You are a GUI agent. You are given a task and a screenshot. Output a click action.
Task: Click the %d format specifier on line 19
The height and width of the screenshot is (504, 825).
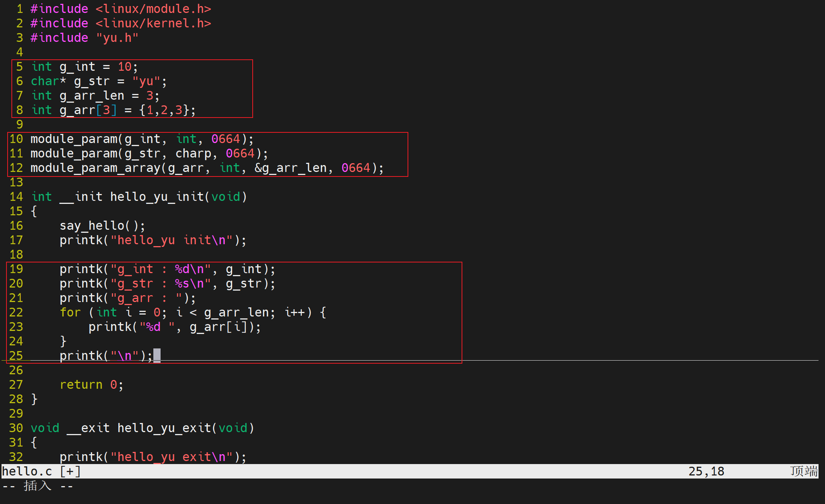pyautogui.click(x=183, y=269)
